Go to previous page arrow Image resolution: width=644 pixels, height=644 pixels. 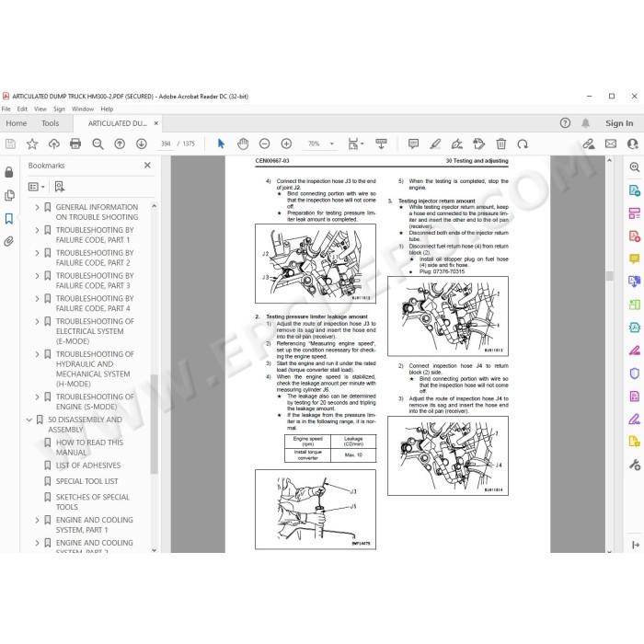point(120,144)
